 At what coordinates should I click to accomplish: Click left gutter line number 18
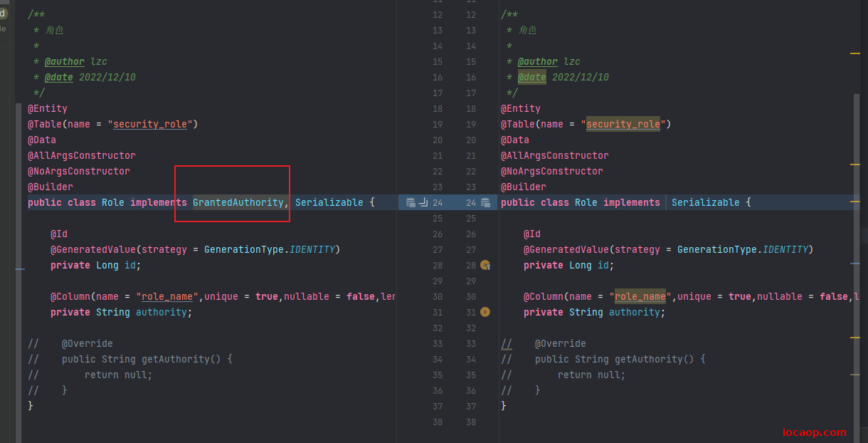[x=438, y=109]
